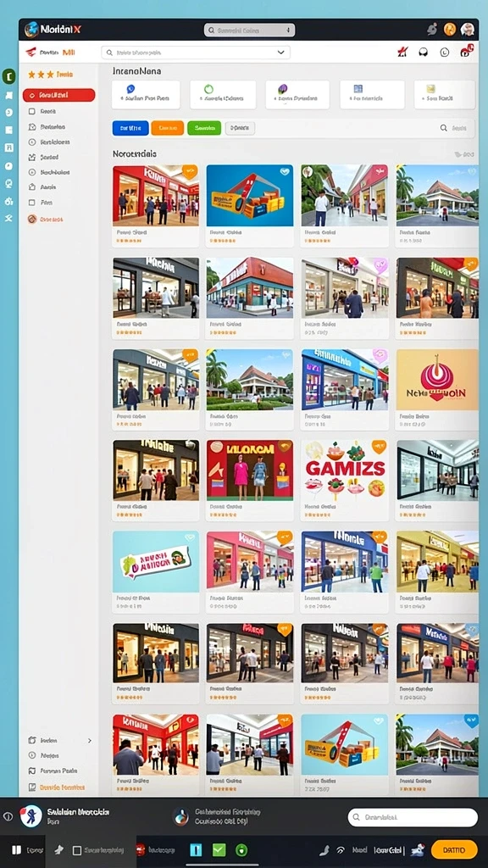
Task: Open the user avatar in top-right corner
Action: (x=468, y=30)
